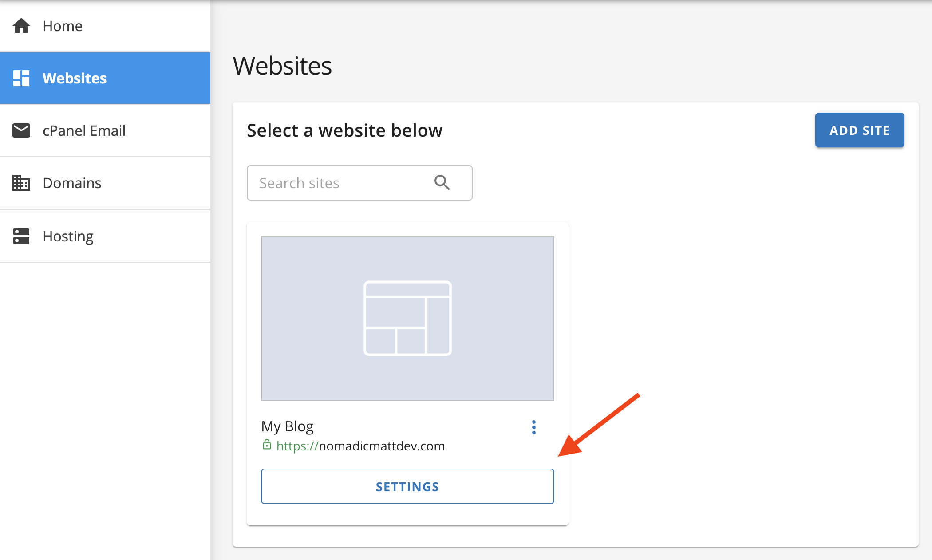Navigate to the Websites section
932x560 pixels.
[x=74, y=78]
